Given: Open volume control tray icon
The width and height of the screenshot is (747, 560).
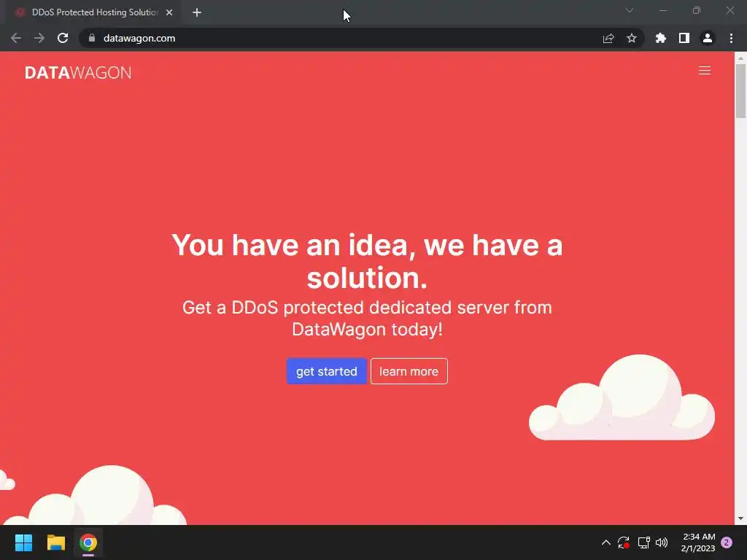Looking at the screenshot, I should tap(662, 542).
